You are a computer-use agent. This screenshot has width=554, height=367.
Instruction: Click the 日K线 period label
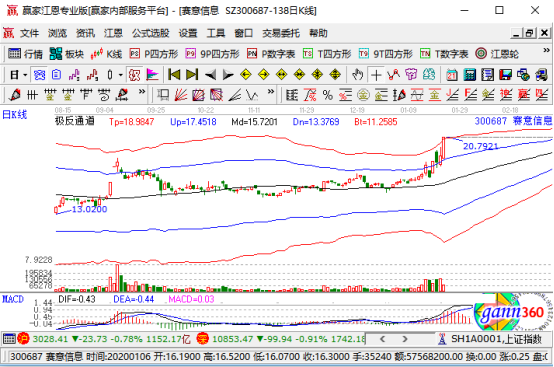pos(14,114)
